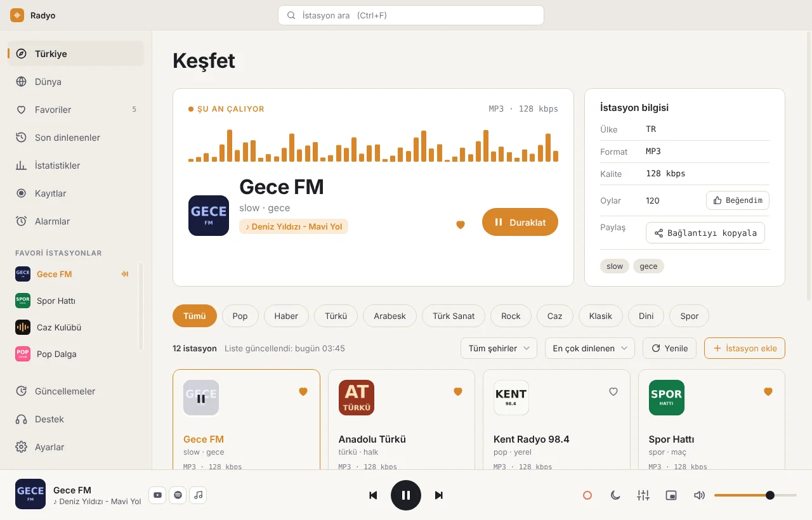Show Türk Sanat stations
Screen dimensions: 812x520
pos(454,316)
